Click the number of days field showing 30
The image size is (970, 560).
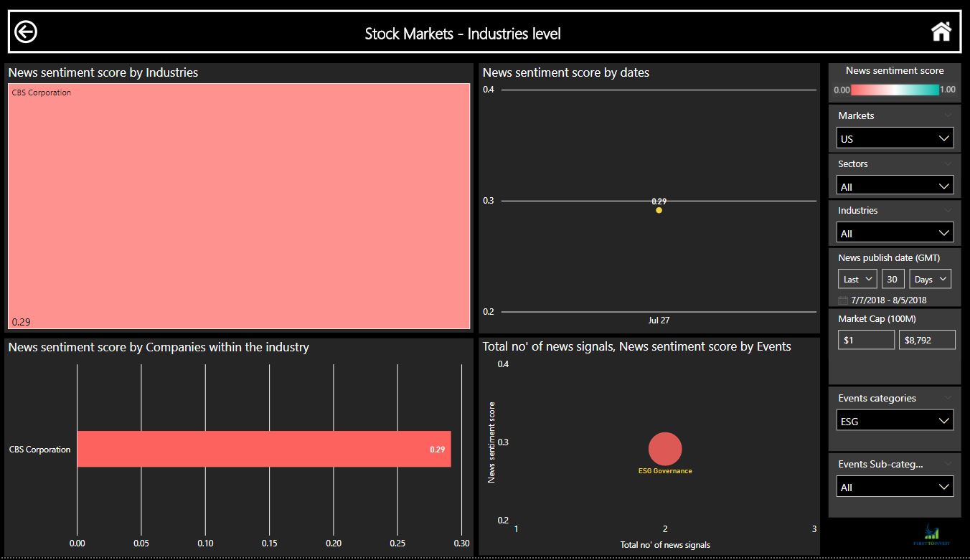(893, 279)
